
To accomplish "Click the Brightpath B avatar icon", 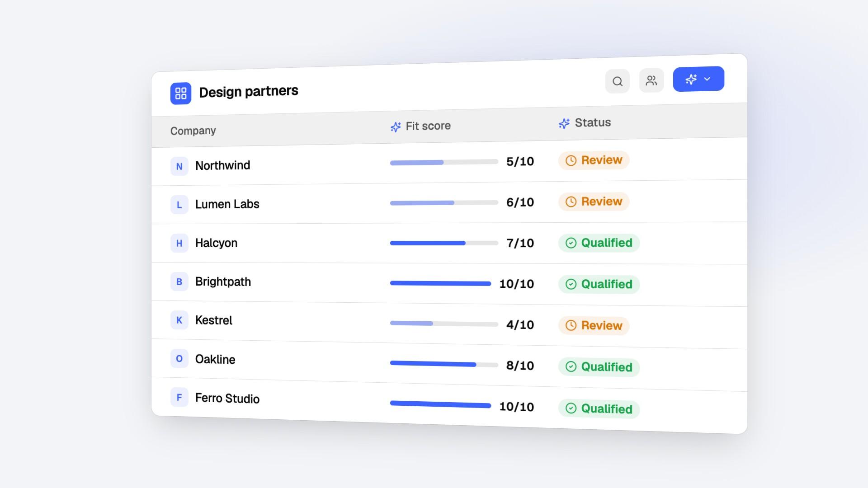I will tap(179, 282).
